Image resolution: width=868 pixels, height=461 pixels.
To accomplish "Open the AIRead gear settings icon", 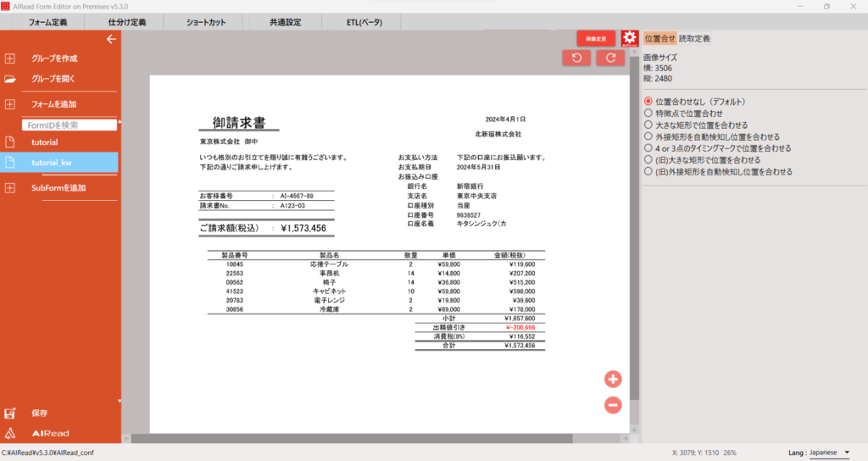I will coord(629,39).
